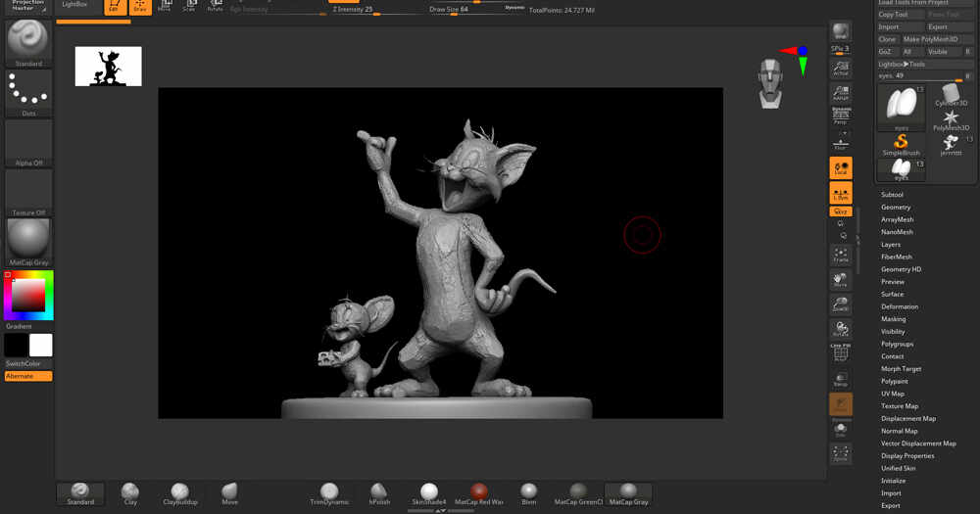Screen dimensions: 980x514
Task: Select the hPolish brush
Action: point(379,493)
